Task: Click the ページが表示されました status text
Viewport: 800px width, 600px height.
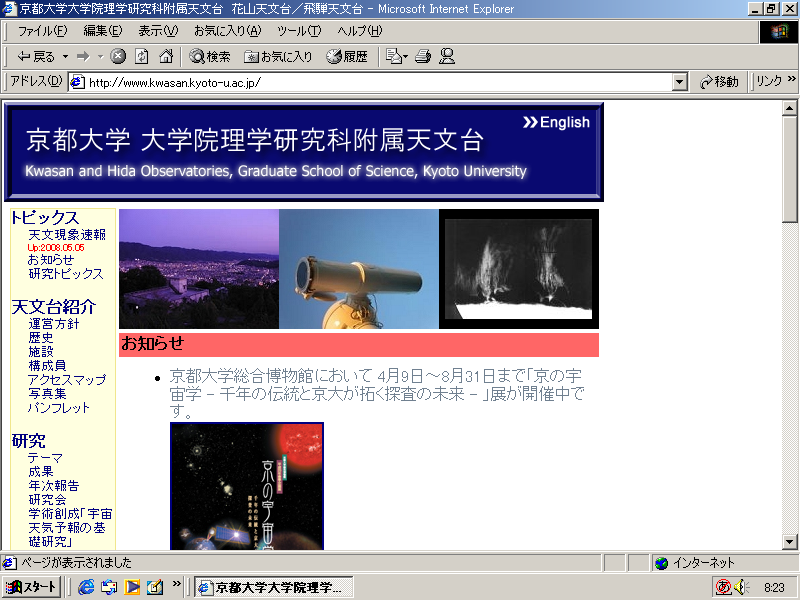Action: coord(76,563)
